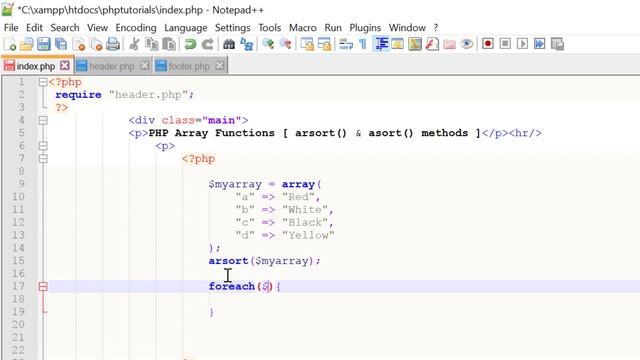Start macro recording with the red dot
The height and width of the screenshot is (360, 640).
click(488, 44)
